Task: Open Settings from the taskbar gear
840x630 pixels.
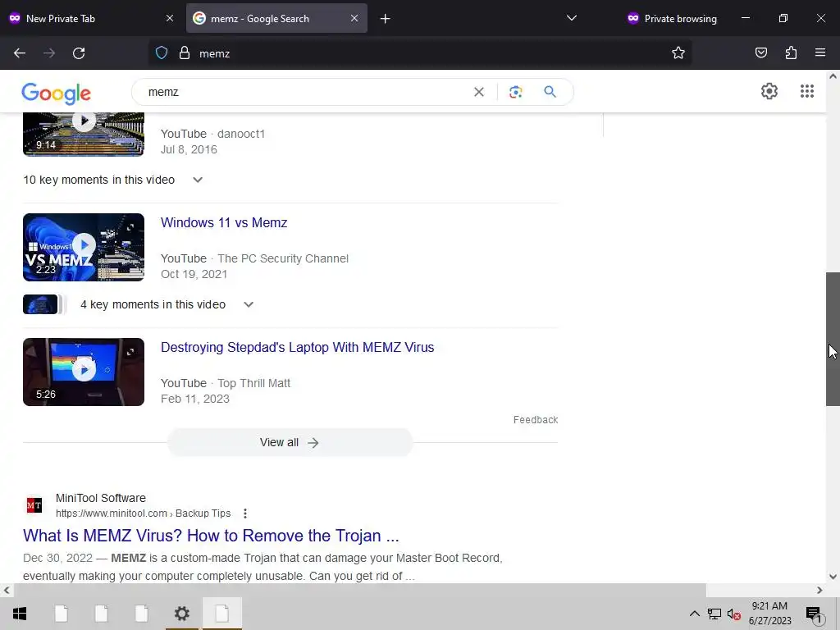Action: pyautogui.click(x=182, y=614)
